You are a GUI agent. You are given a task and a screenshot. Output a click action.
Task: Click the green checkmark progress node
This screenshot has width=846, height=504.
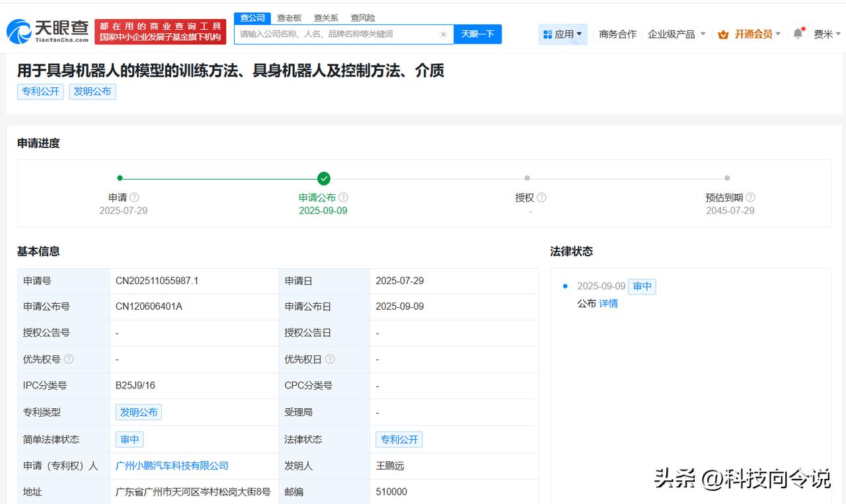pos(323,178)
